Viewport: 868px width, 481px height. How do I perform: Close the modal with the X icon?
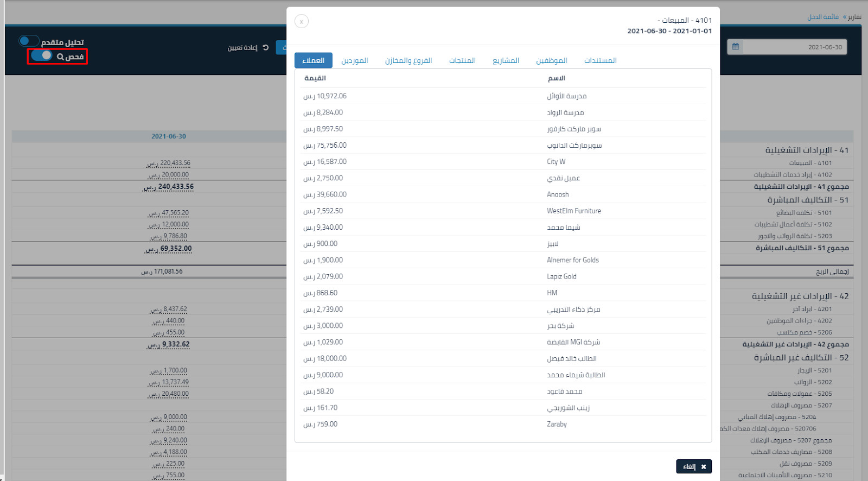302,21
